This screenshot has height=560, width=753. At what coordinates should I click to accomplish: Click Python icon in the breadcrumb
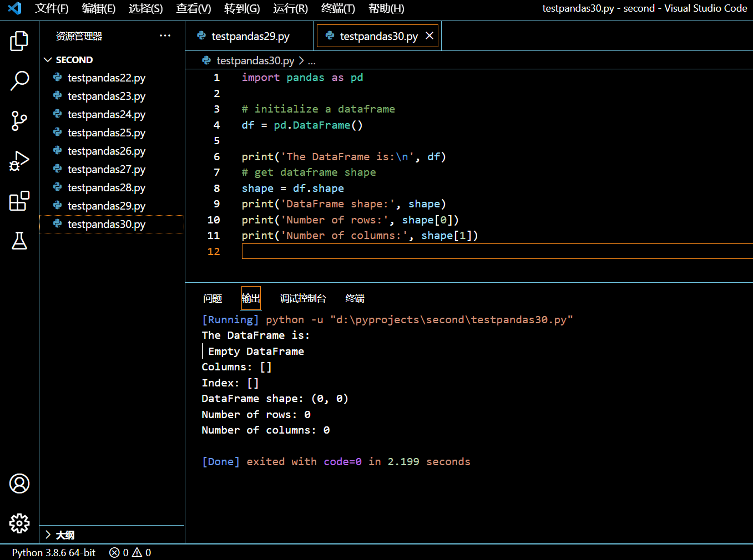[206, 60]
